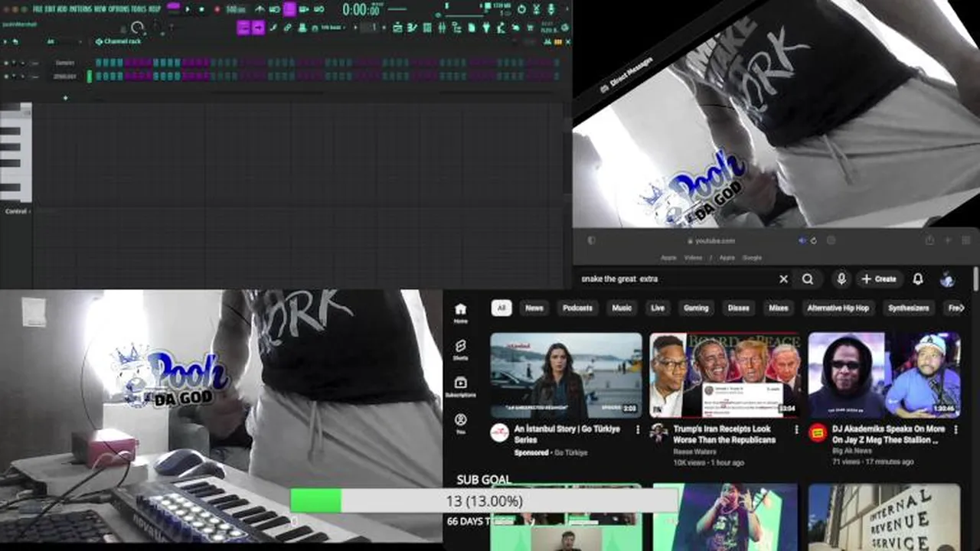Add a channel with the plus button below channels
The width and height of the screenshot is (980, 551).
point(65,98)
